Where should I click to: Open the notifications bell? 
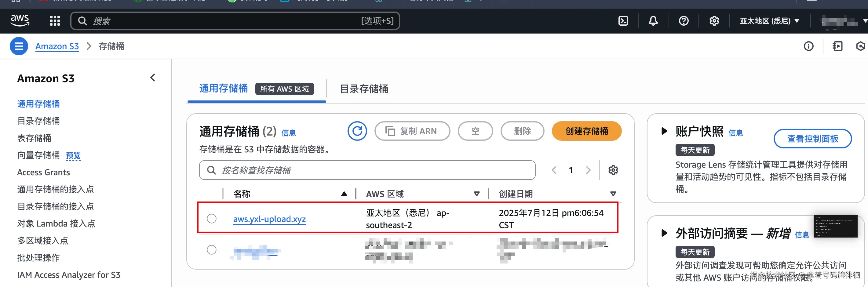(653, 21)
